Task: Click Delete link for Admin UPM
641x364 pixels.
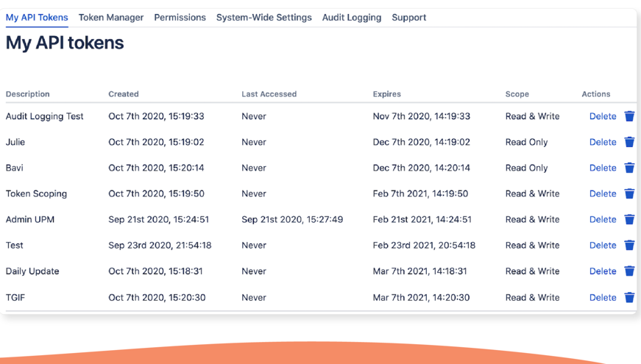Action: tap(603, 219)
